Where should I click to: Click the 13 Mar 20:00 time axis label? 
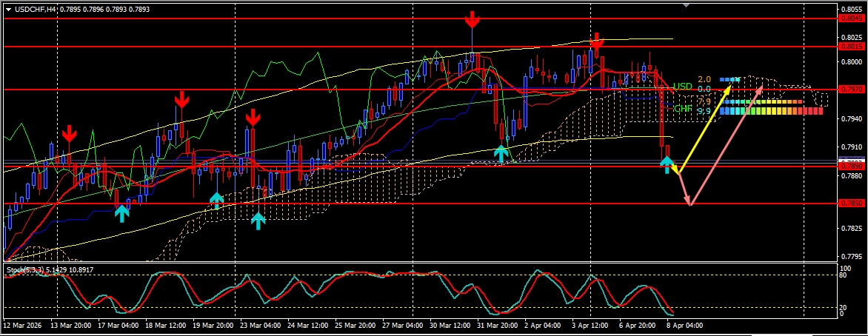tap(70, 326)
